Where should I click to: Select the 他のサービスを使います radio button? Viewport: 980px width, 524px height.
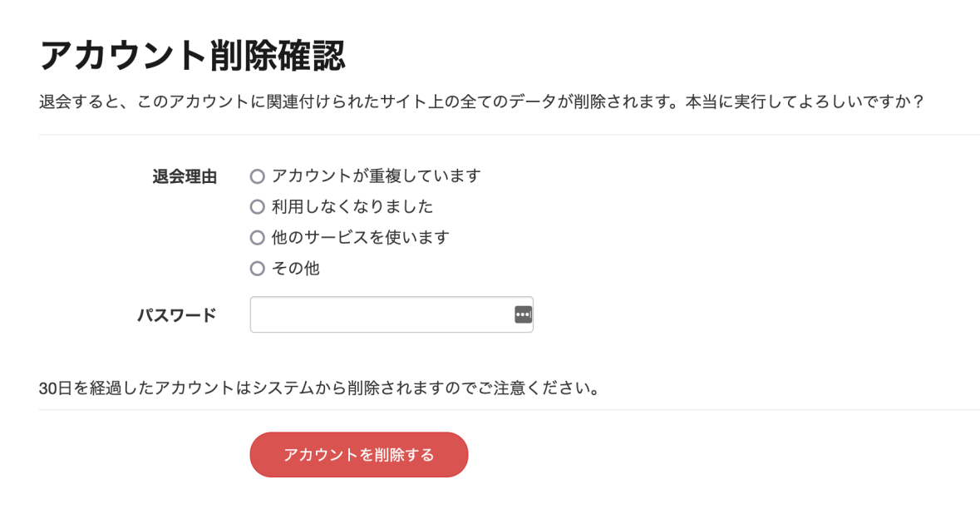pyautogui.click(x=258, y=238)
